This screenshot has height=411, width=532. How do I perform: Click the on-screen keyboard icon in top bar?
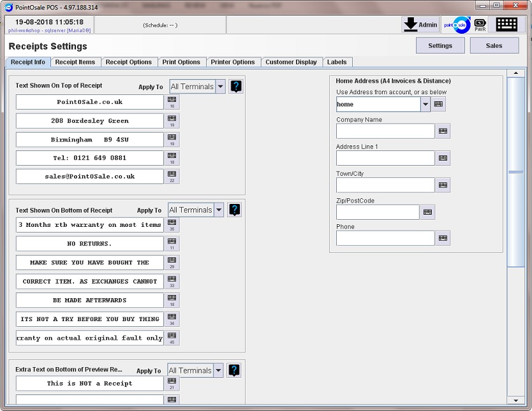point(506,25)
